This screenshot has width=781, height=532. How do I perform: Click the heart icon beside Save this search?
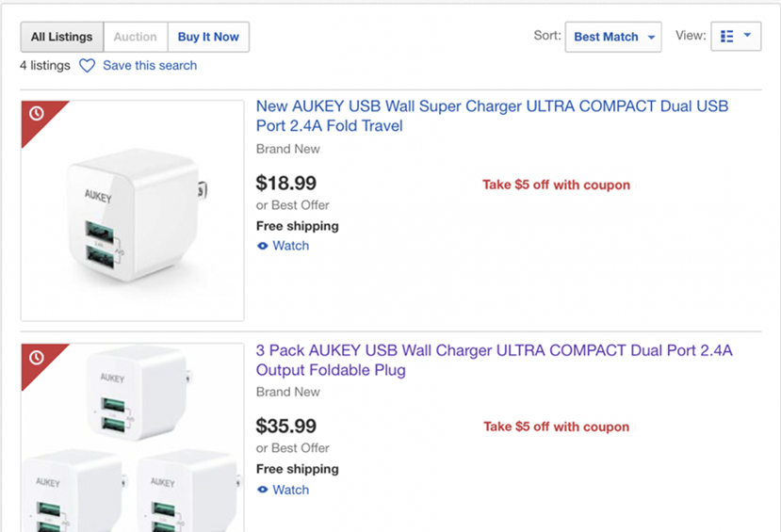[x=87, y=66]
